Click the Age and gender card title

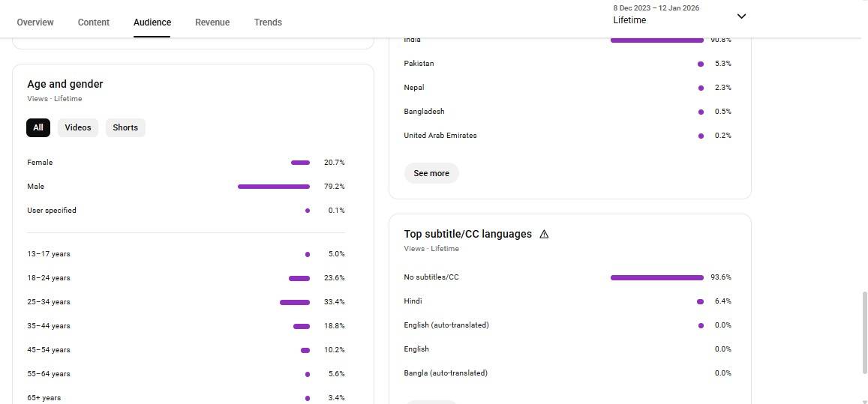click(x=65, y=84)
